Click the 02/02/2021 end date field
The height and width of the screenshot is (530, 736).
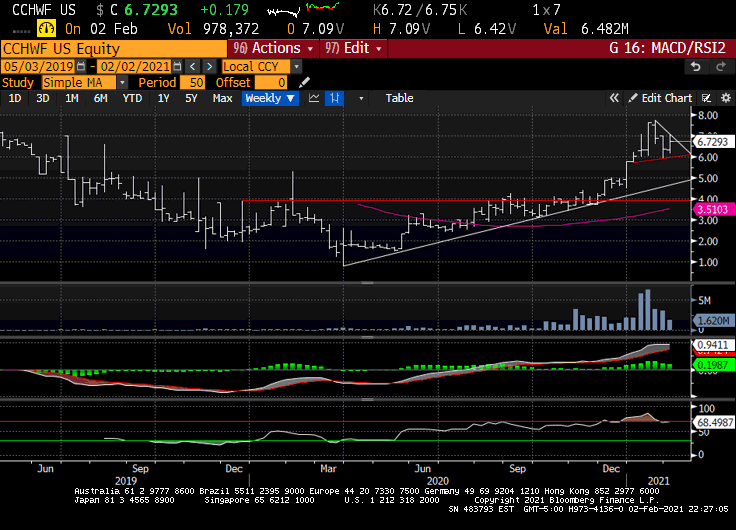(135, 66)
